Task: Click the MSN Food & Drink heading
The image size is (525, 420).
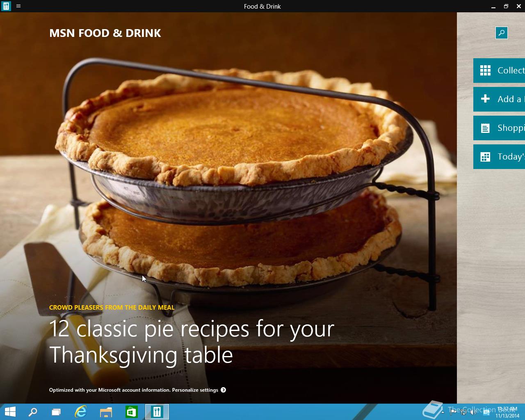Action: pos(105,33)
